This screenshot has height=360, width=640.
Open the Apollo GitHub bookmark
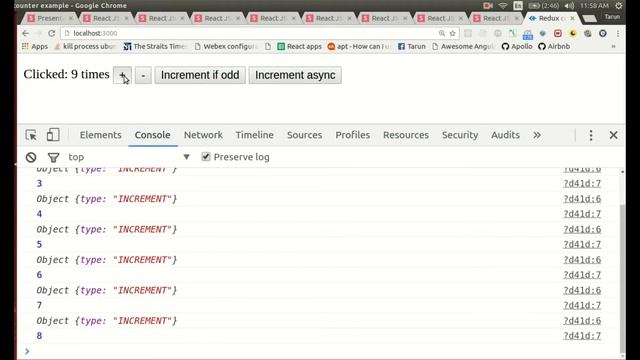click(x=517, y=47)
